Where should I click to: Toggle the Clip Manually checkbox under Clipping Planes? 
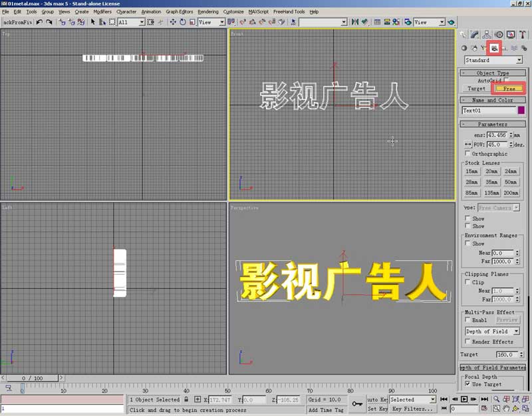(x=467, y=282)
